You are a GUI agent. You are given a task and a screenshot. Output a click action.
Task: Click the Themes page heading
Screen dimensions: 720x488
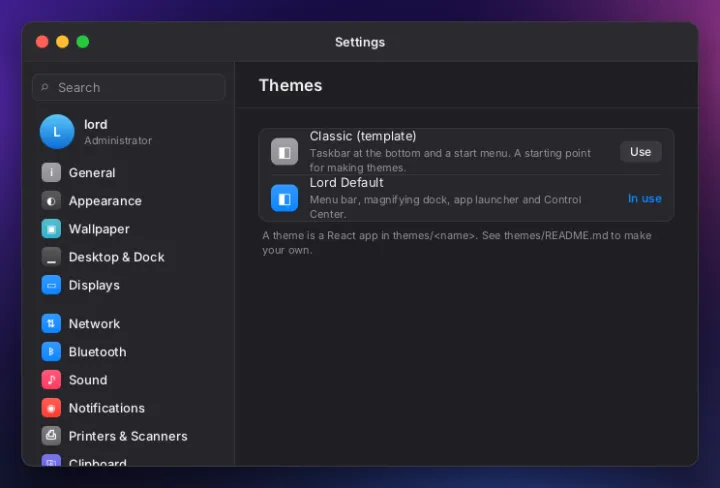pos(291,85)
